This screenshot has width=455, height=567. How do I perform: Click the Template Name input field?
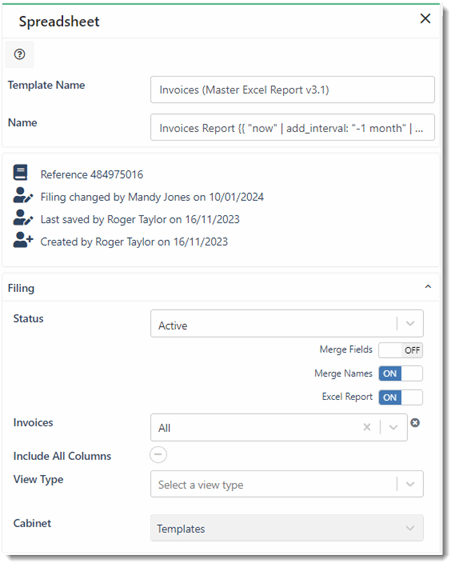point(292,90)
